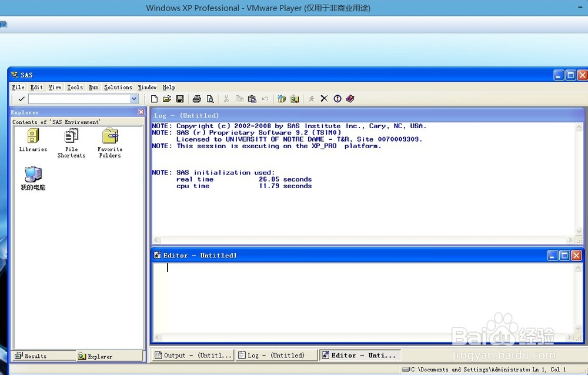Click Editor vertical scrollbar up arrow
The image size is (588, 375).
pos(578,268)
